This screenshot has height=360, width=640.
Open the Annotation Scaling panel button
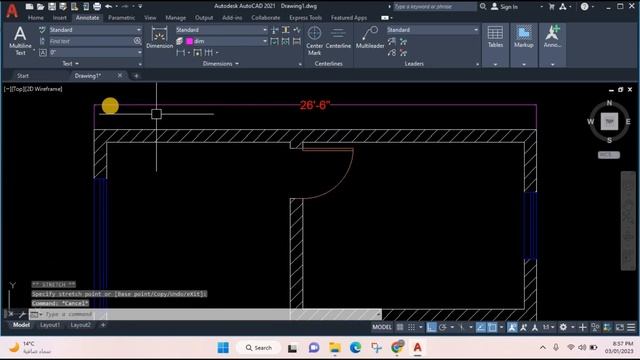coord(552,44)
